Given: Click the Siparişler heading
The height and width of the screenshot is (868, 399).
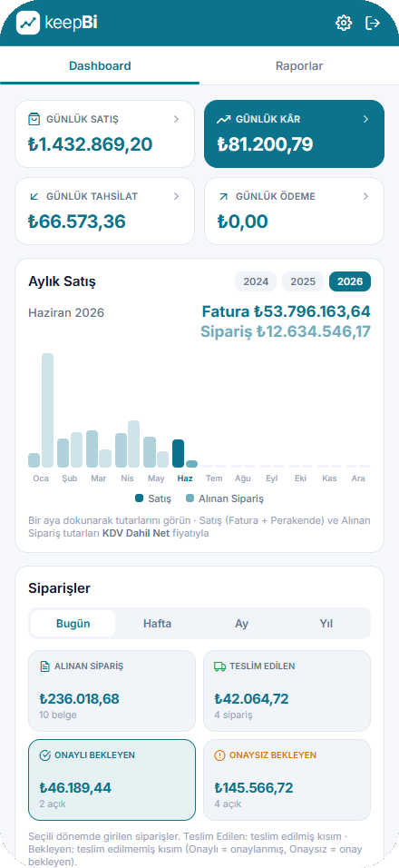Looking at the screenshot, I should [59, 588].
